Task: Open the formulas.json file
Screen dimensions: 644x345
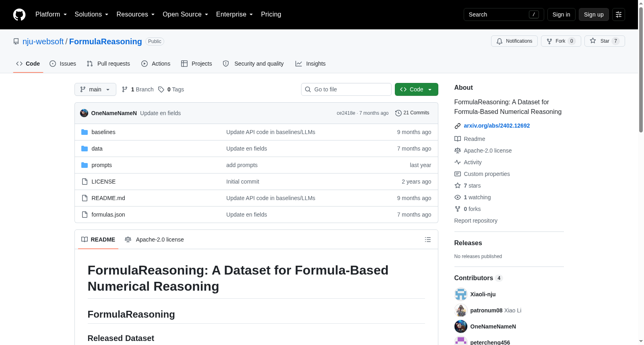Action: tap(108, 215)
